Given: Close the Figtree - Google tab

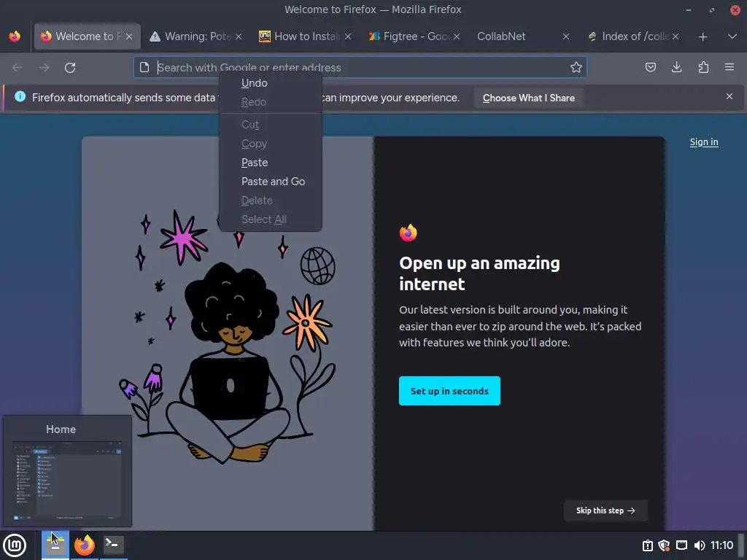Looking at the screenshot, I should 457,36.
